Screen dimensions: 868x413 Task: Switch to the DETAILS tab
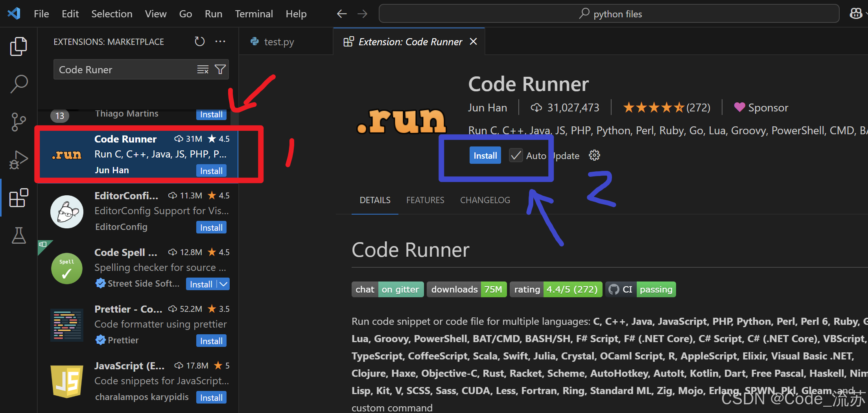point(375,200)
